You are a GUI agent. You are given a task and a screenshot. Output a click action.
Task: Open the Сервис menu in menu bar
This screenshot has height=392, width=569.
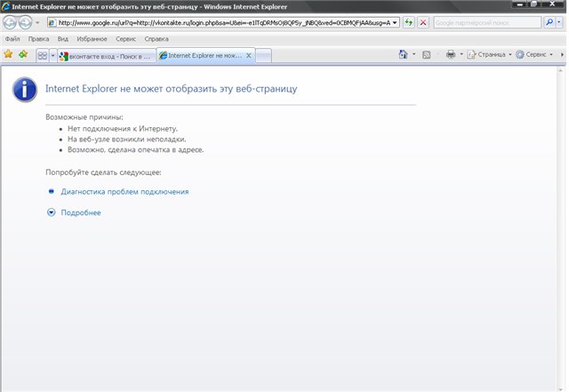tap(125, 39)
